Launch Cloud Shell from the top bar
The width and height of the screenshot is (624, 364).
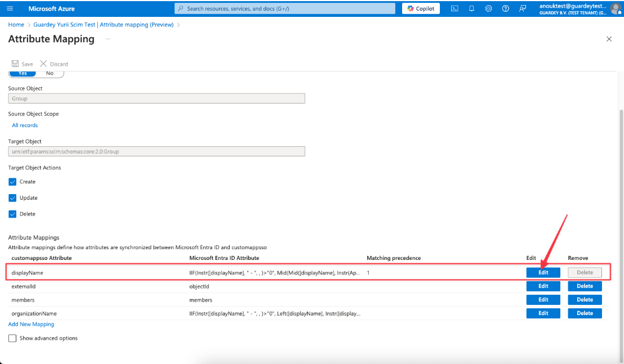(454, 8)
